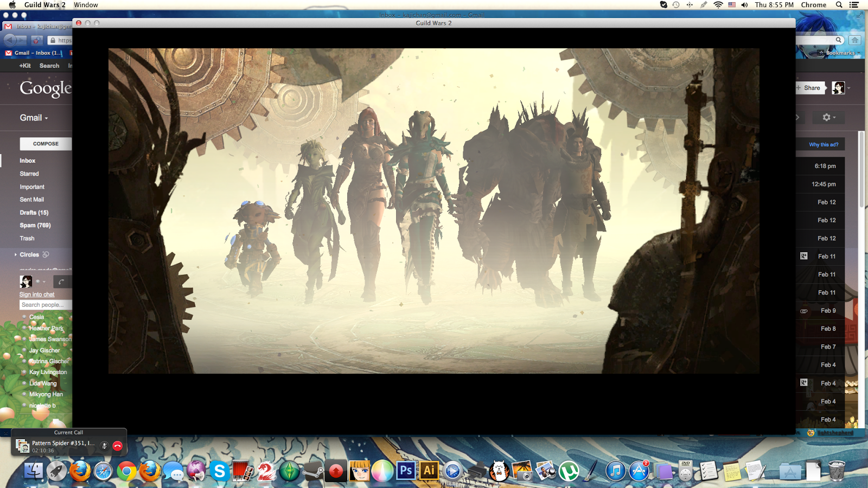Click 'Sign into chat' link
Viewport: 868px width, 488px height.
[x=37, y=294]
